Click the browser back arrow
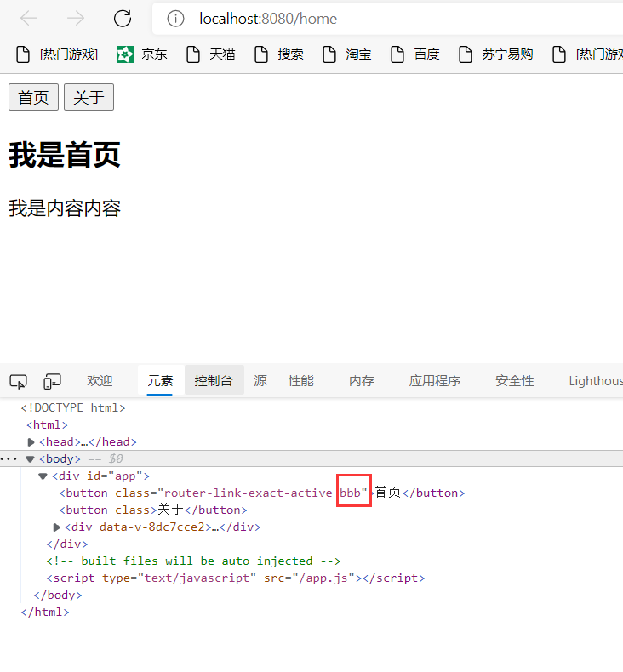623x672 pixels. tap(29, 19)
